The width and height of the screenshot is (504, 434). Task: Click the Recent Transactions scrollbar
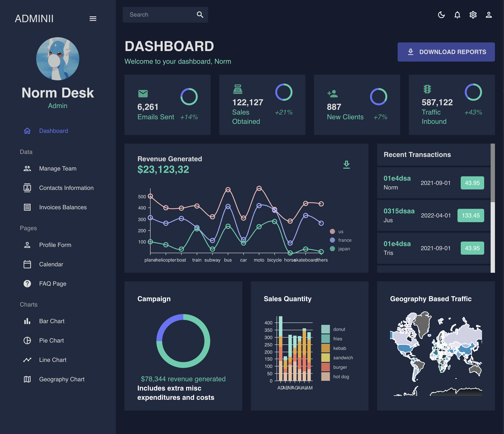point(493,173)
